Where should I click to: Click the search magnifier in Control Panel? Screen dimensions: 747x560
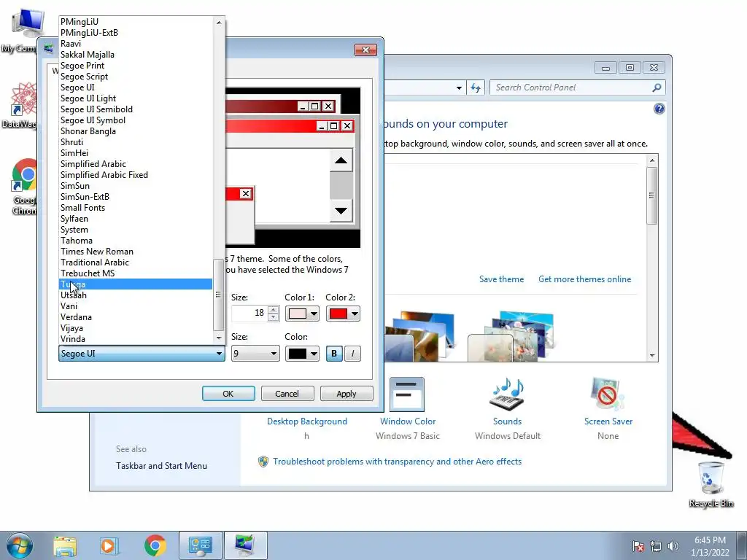click(657, 87)
